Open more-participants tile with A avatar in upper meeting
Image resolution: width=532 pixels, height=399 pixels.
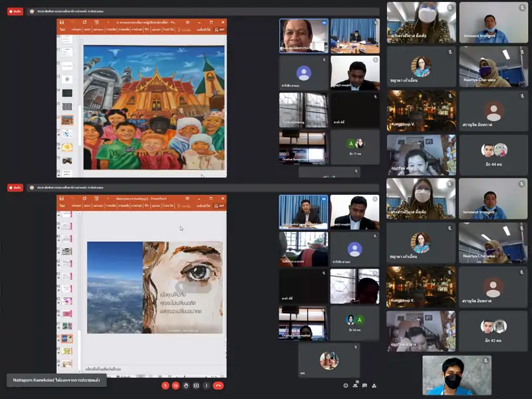355,147
